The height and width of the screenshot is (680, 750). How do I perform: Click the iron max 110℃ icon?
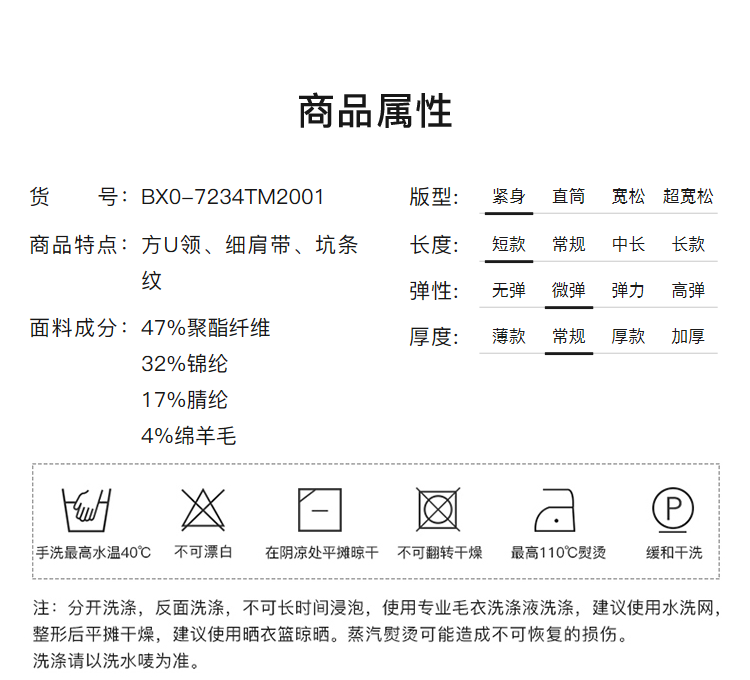557,510
